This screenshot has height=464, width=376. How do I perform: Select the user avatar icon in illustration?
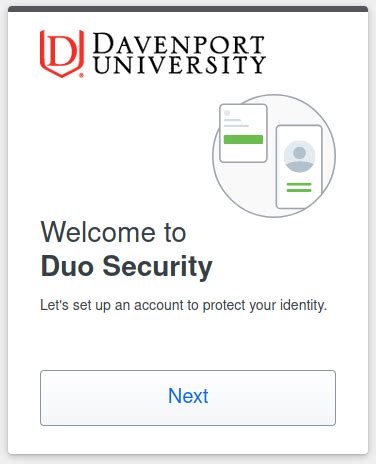(x=299, y=157)
